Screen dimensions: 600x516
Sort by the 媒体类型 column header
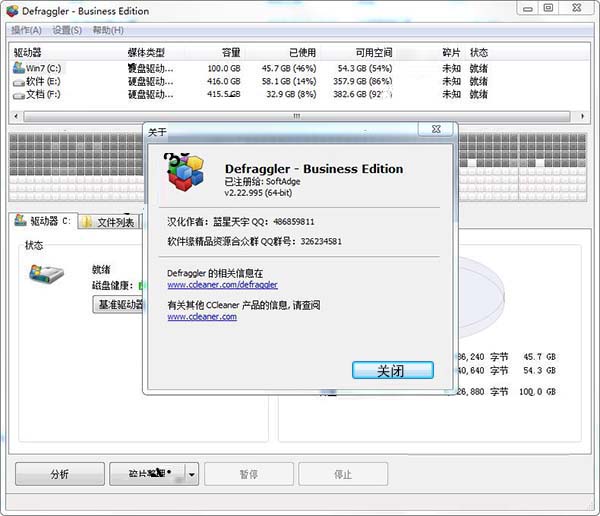coord(146,53)
